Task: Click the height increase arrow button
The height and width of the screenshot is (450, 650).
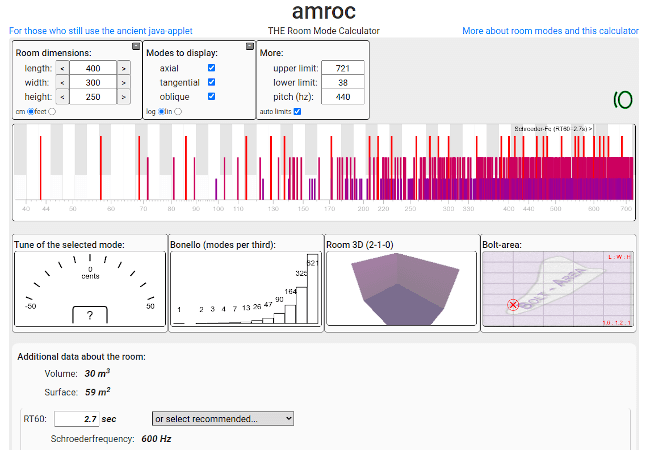Action: 124,97
